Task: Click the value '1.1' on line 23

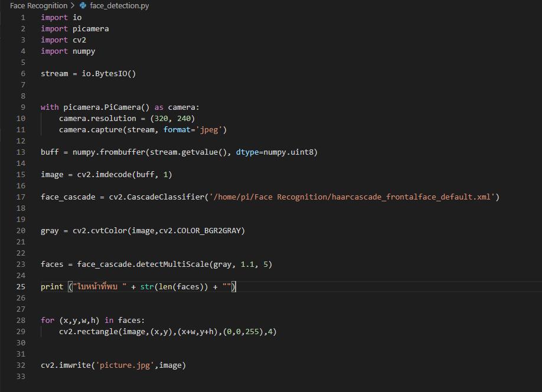Action: (x=247, y=264)
